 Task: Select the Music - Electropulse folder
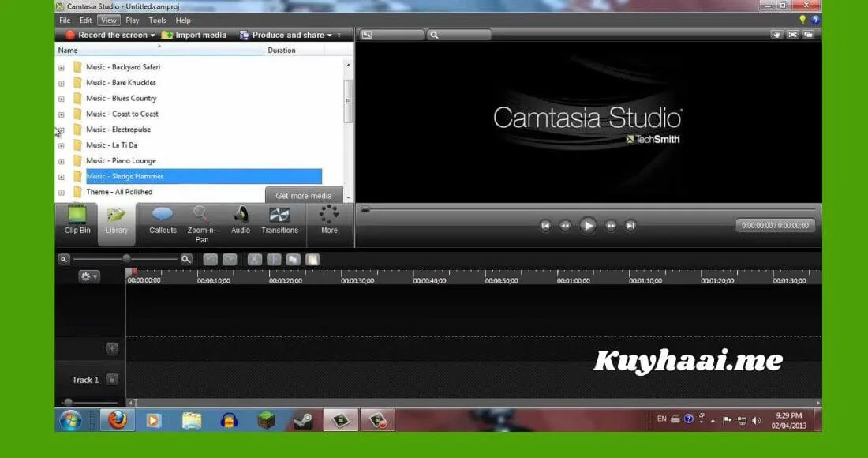tap(118, 129)
